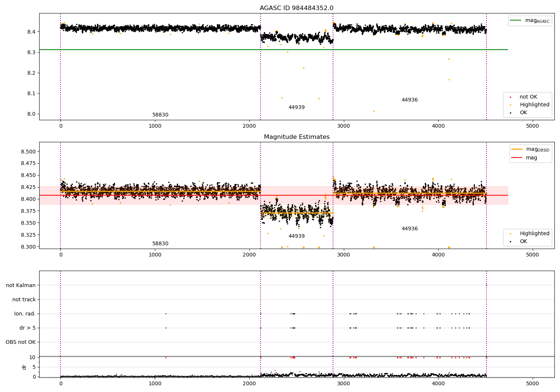Click the 8.475 y-axis tick label

28,164
